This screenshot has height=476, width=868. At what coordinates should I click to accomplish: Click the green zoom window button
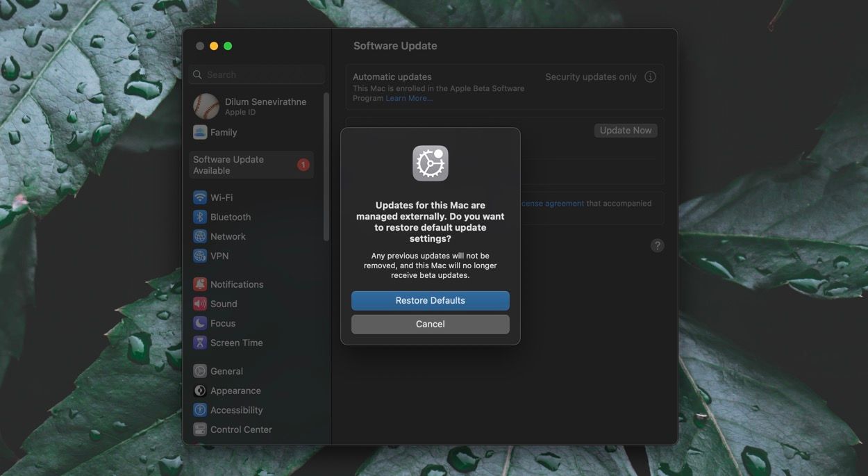coord(228,46)
